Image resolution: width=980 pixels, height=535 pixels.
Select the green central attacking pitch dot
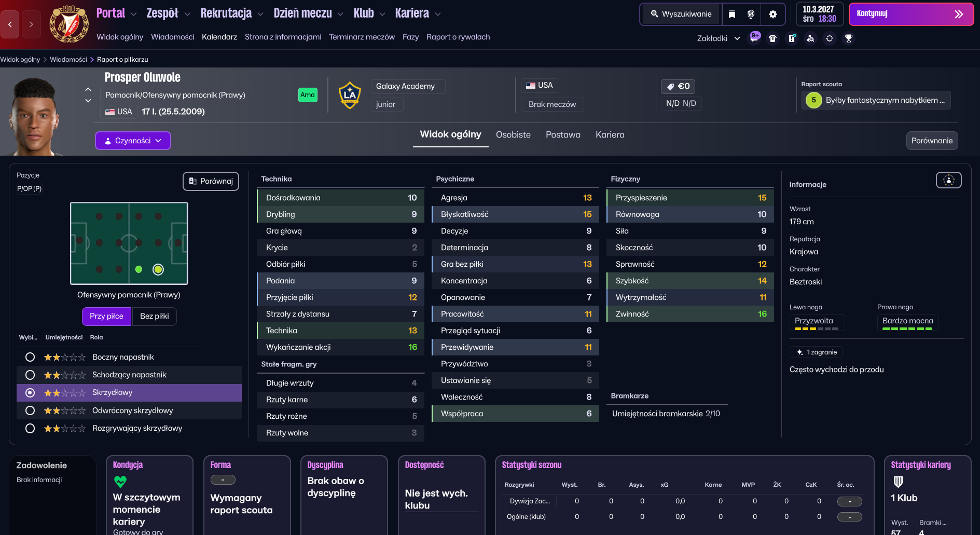tap(139, 269)
